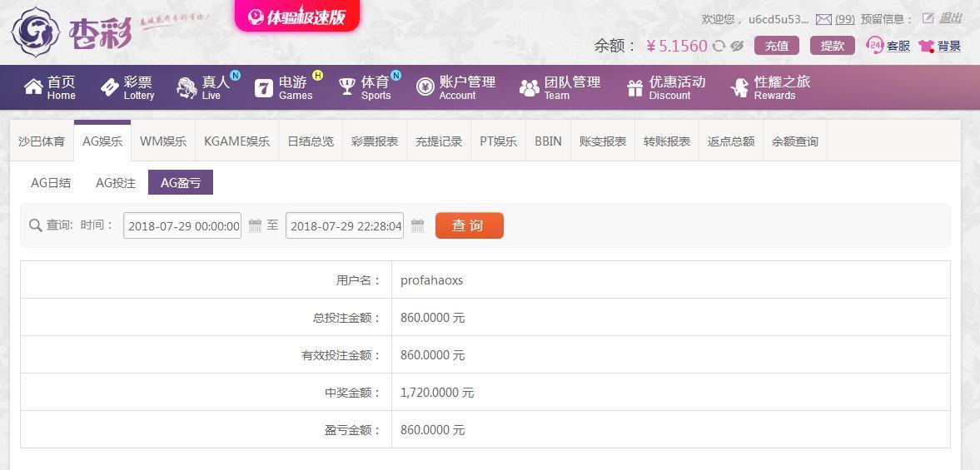
Task: Click the 退出 logout link
Action: pyautogui.click(x=951, y=18)
